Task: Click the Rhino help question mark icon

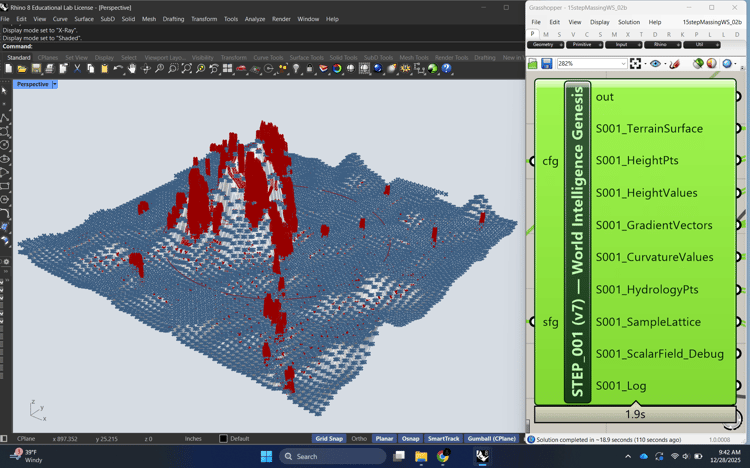Action: (447, 69)
